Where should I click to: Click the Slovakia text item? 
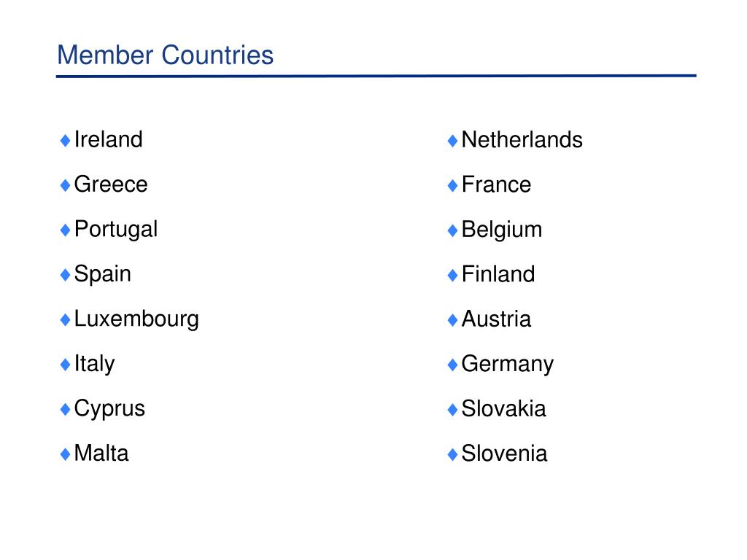tap(504, 408)
